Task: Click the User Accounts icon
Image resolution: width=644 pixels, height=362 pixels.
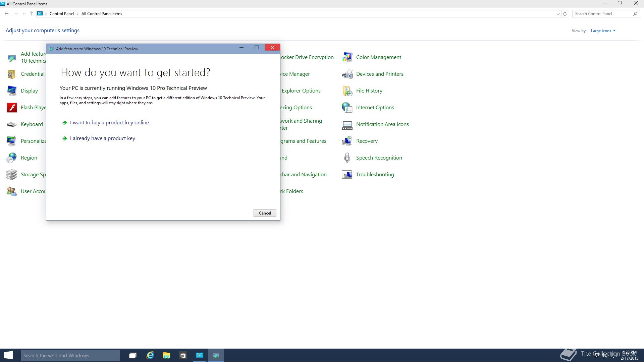Action: coord(12,191)
